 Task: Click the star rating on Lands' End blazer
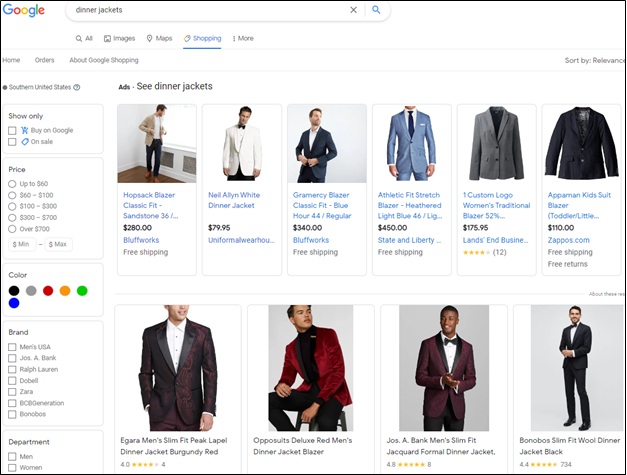click(x=476, y=252)
